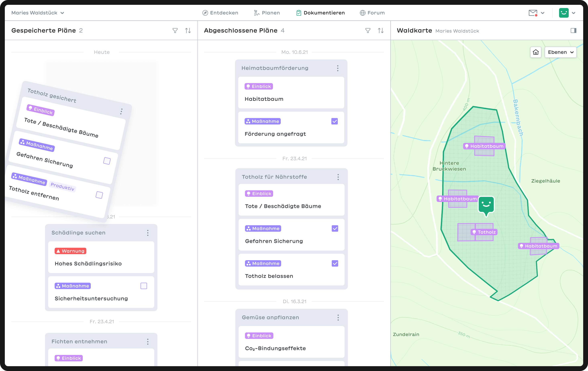The width and height of the screenshot is (588, 371).
Task: Uncheck Gefahren Sicherung in Totholz für Nährstoffe
Action: [x=335, y=229]
